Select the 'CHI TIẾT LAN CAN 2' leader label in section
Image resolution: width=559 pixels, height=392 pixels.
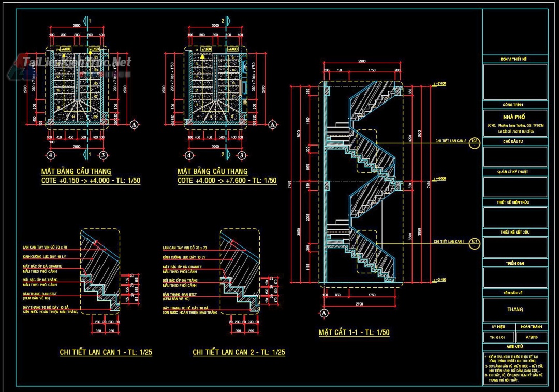click(451, 141)
